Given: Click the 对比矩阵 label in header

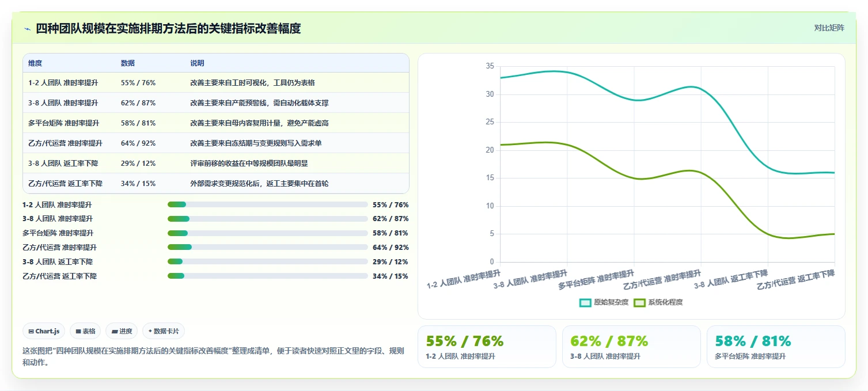Looking at the screenshot, I should (x=829, y=28).
